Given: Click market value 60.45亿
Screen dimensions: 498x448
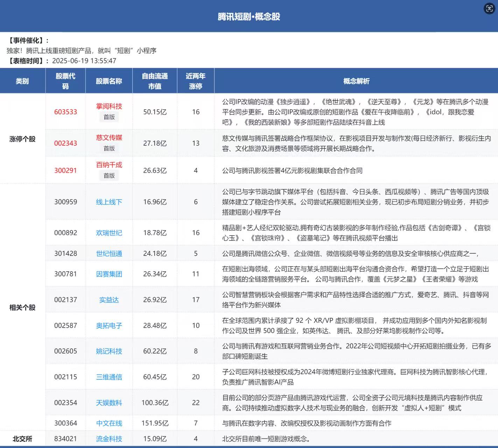Looking at the screenshot, I should pyautogui.click(x=155, y=377).
